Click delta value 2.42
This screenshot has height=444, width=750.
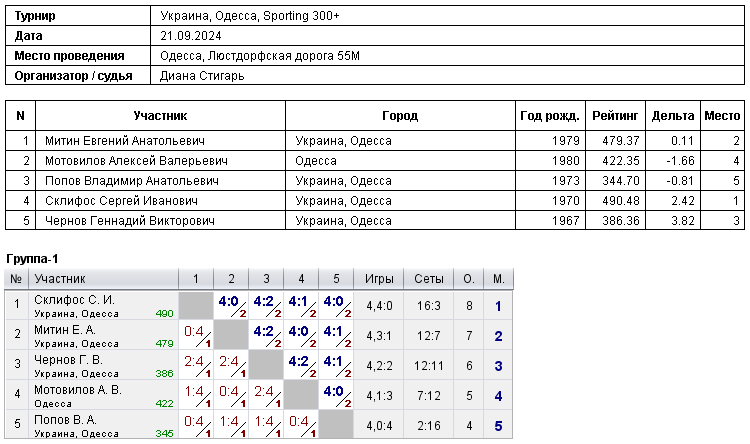pyautogui.click(x=683, y=201)
